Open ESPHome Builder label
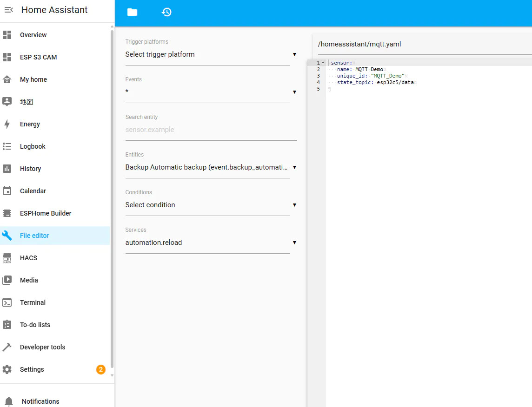 coord(46,213)
